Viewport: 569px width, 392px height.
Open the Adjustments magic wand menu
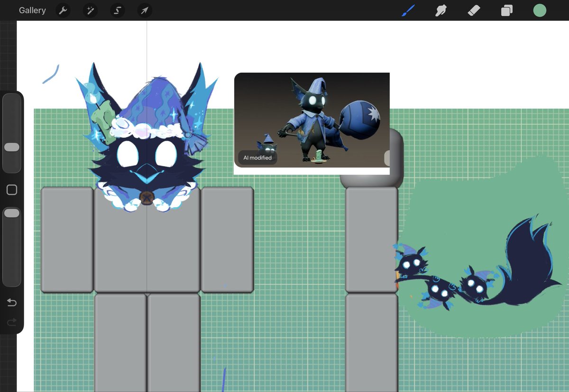[x=90, y=10]
